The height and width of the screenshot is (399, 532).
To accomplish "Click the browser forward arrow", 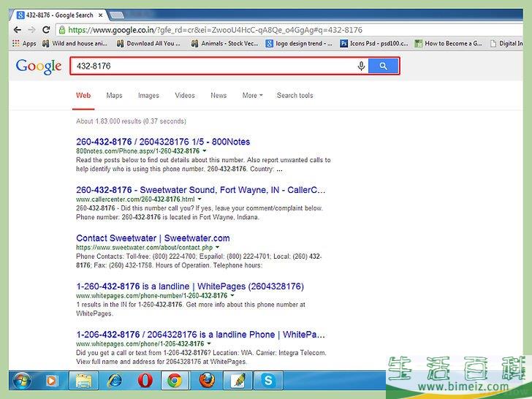I will (x=31, y=30).
